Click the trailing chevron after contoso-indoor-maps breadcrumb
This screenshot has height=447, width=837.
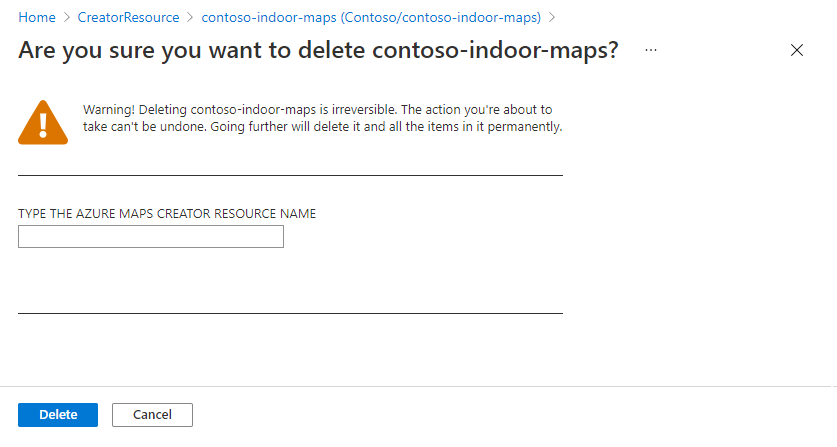(x=552, y=18)
